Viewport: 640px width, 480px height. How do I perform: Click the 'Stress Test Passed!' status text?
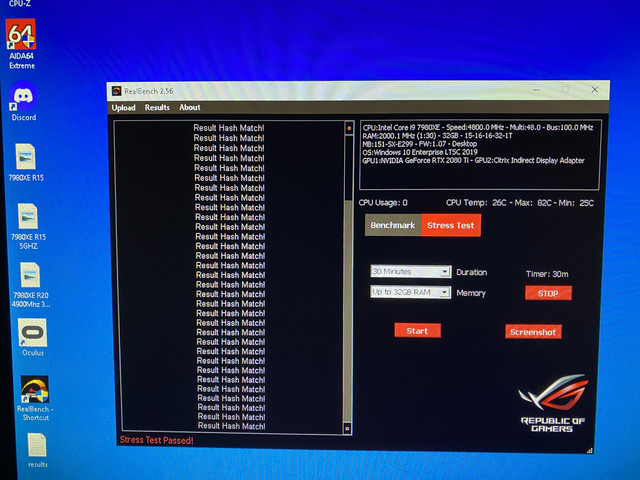[156, 440]
